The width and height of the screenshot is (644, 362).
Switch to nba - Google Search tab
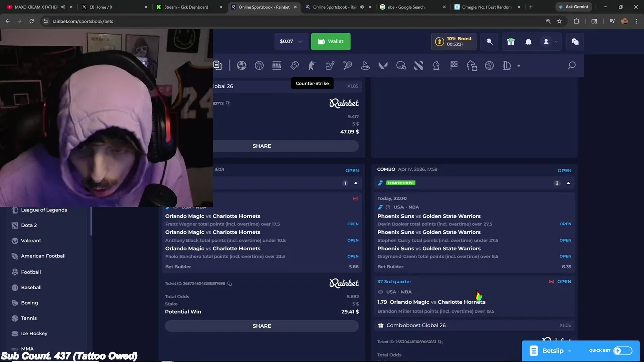point(406,7)
